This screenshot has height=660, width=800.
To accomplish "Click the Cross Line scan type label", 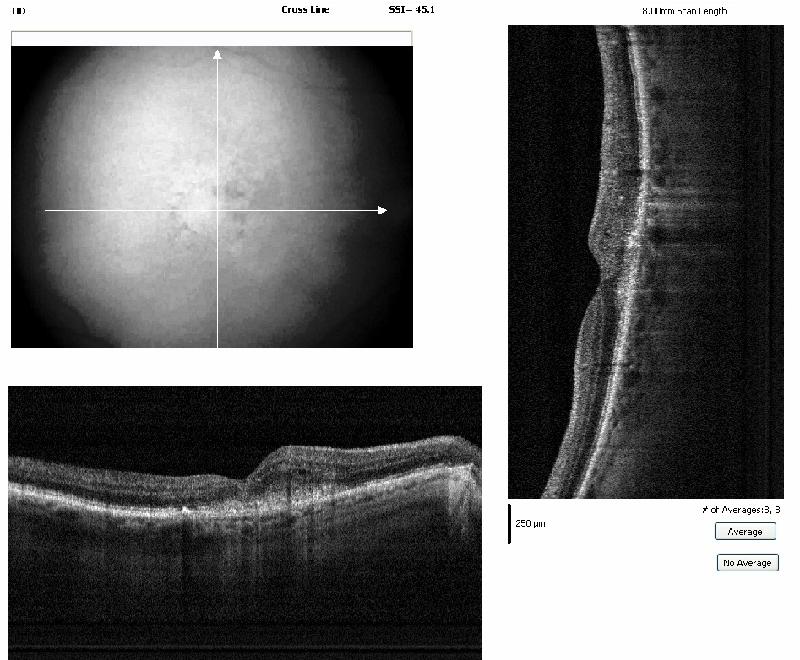I will pyautogui.click(x=305, y=10).
